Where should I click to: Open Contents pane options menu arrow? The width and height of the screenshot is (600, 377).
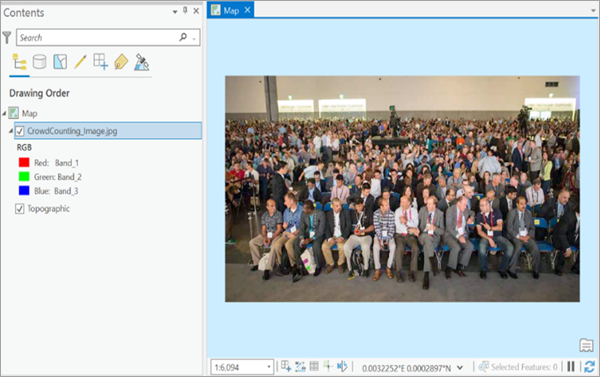(175, 12)
